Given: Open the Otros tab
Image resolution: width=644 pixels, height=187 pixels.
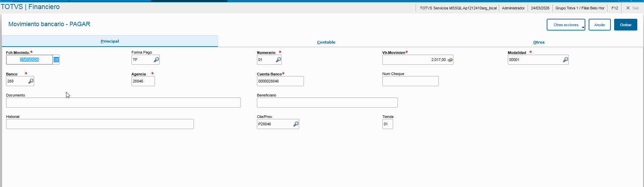Looking at the screenshot, I should point(539,42).
